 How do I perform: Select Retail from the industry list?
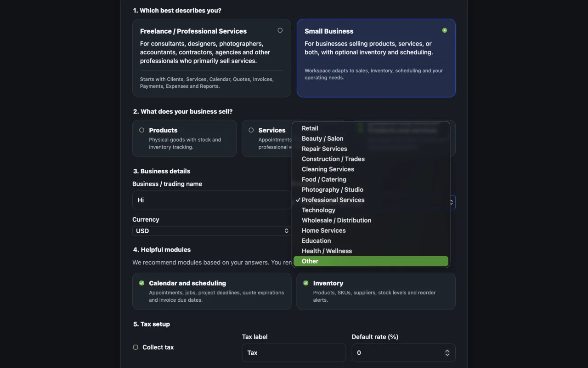[x=371, y=128]
